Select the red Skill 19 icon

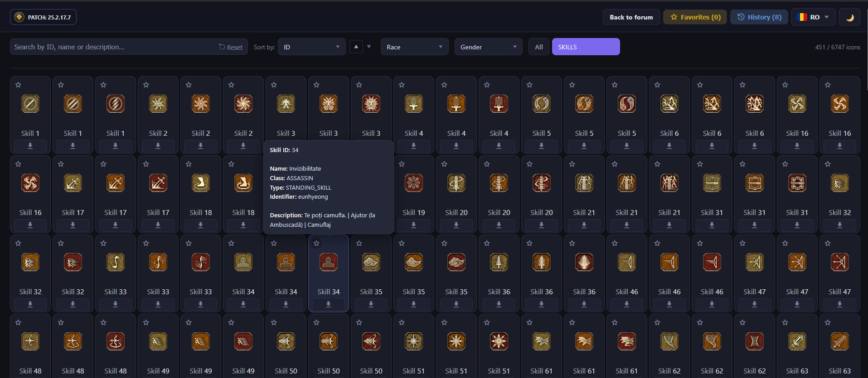click(414, 183)
